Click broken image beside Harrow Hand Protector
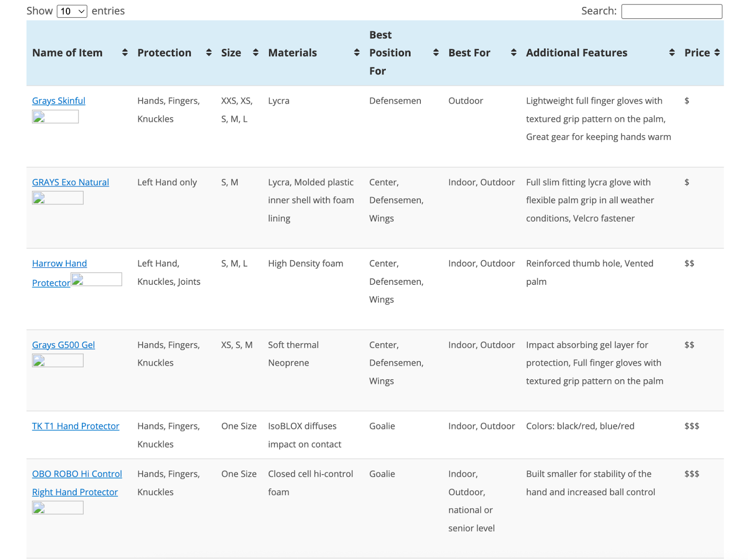The width and height of the screenshot is (748, 560). pos(96,280)
